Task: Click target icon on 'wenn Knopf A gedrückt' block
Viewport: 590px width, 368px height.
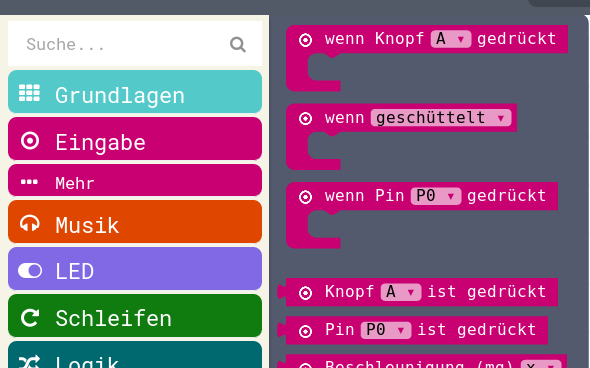Action: point(305,40)
